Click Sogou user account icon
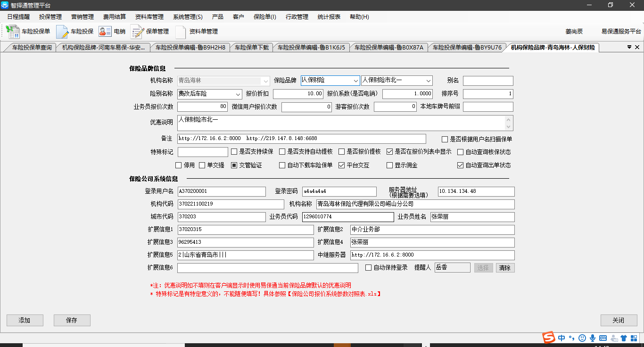Screen dimensions: 644x347 pyautogui.click(x=614, y=338)
